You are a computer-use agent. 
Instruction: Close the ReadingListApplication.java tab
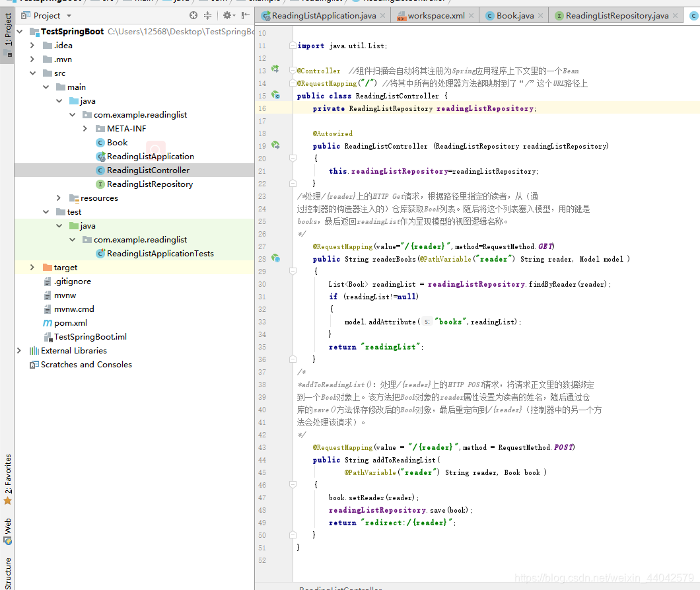[382, 16]
